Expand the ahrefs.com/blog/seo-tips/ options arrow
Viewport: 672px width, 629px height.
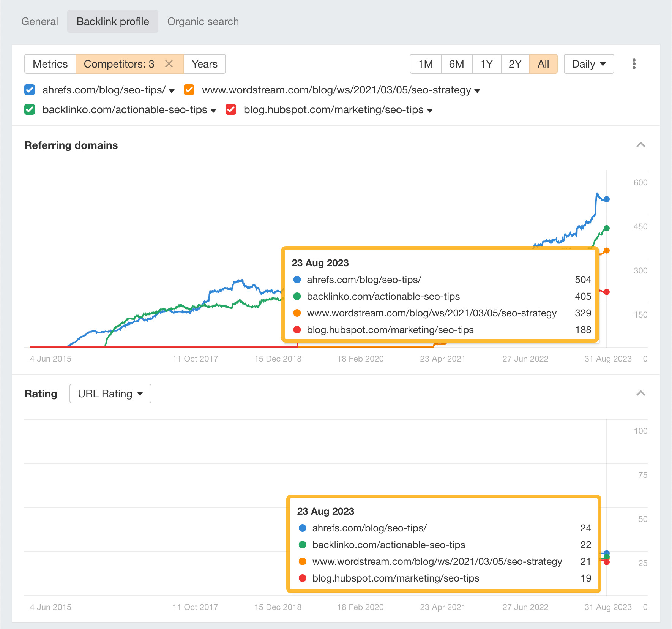point(172,91)
